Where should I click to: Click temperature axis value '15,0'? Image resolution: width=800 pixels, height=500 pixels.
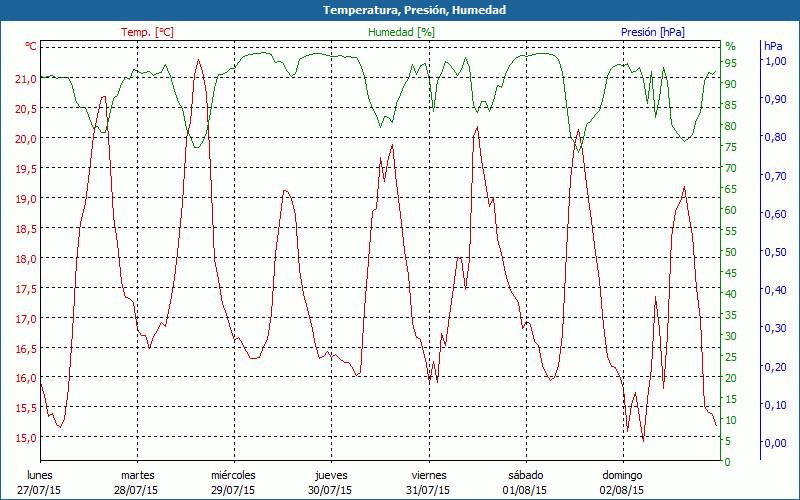26,438
